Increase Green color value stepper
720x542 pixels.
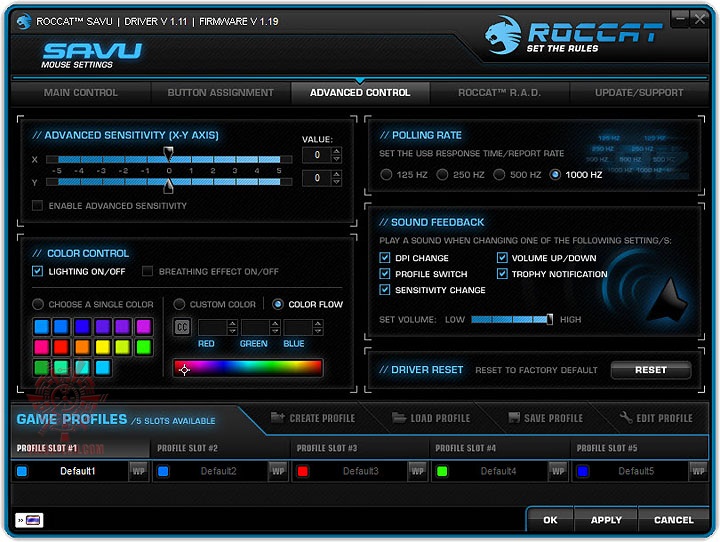pyautogui.click(x=275, y=323)
